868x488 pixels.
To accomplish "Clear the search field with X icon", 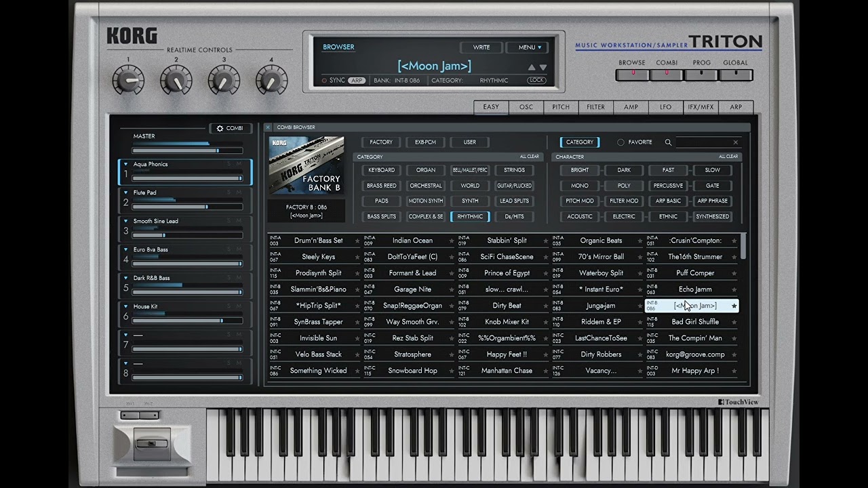I will [736, 142].
